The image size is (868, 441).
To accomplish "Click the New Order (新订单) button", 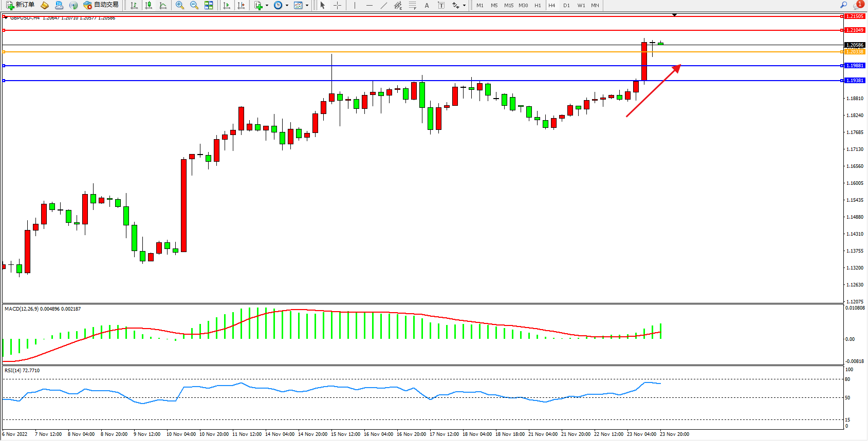I will (21, 5).
